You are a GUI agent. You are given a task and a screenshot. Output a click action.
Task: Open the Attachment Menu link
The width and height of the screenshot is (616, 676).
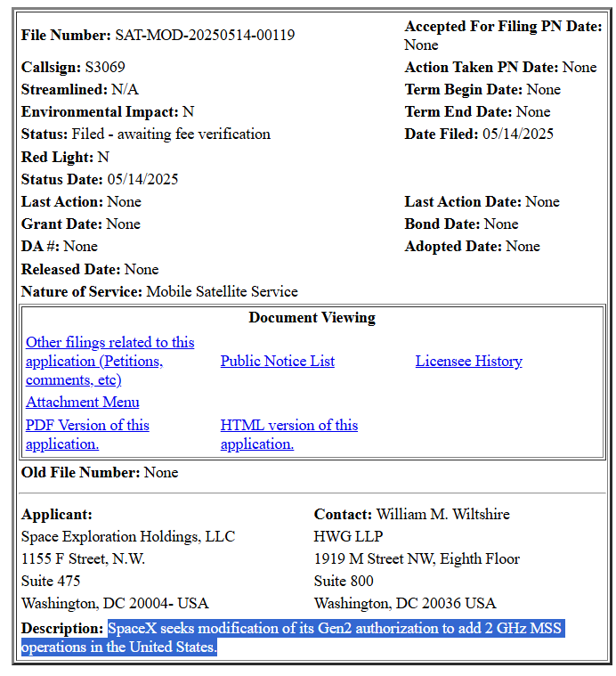(83, 402)
